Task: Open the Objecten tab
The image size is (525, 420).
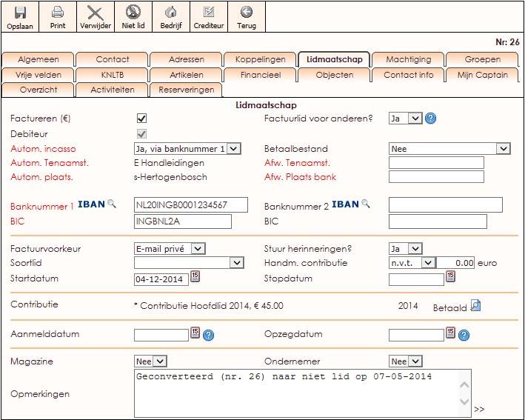Action: [335, 75]
